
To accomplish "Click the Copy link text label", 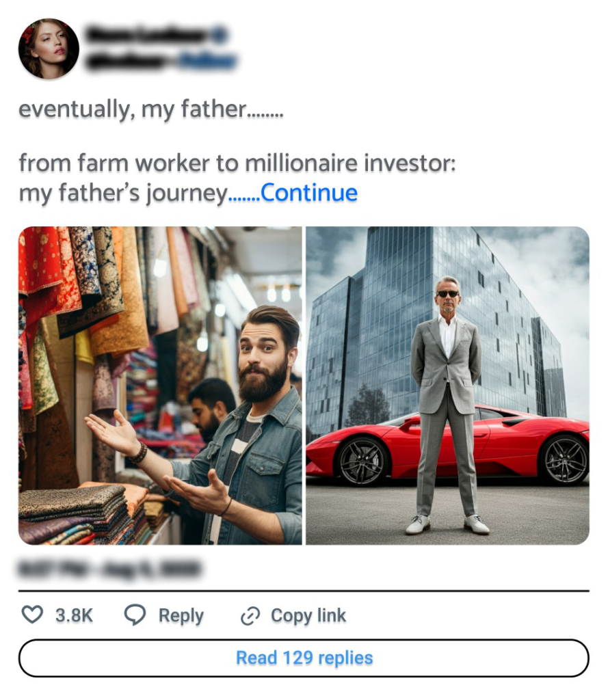I will [308, 615].
